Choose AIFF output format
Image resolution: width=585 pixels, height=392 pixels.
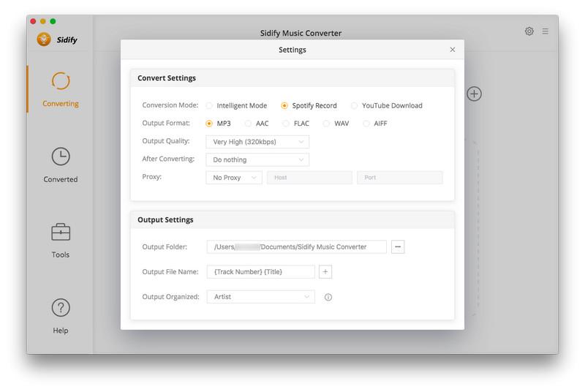pos(375,124)
